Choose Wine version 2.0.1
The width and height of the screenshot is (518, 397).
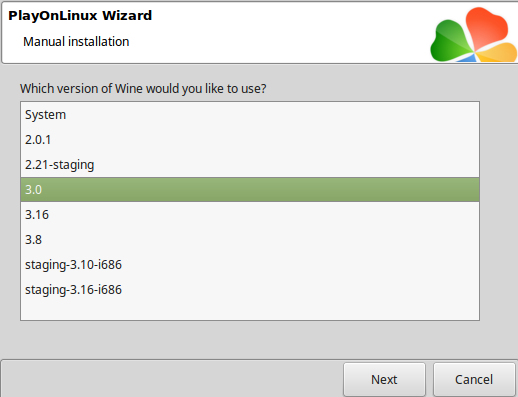(x=250, y=140)
